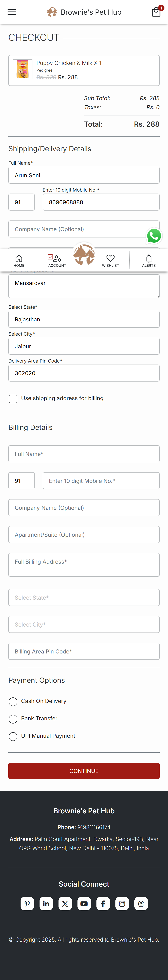This screenshot has height=980, width=168.
Task: Open the Instagram profile icon
Action: click(x=122, y=904)
